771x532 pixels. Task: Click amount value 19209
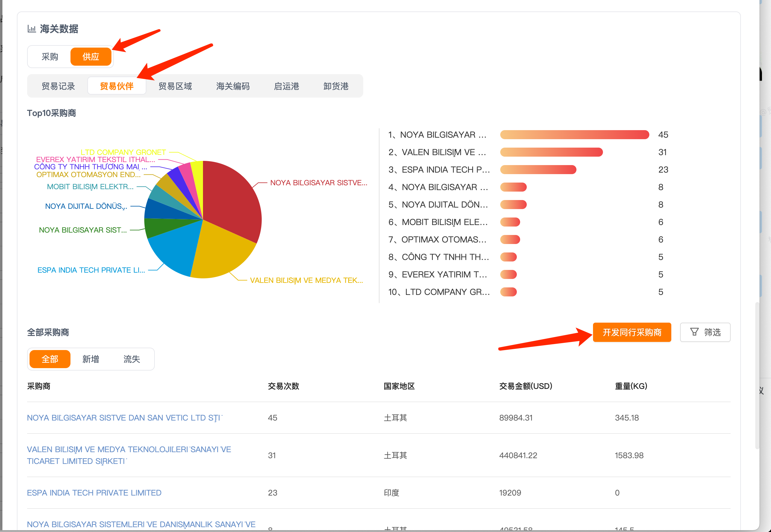(510, 493)
